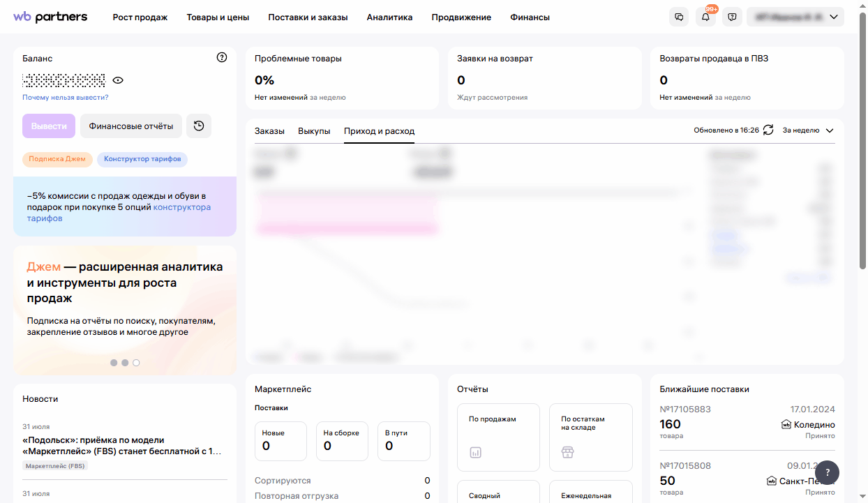Select the third banner carousel dot

[136, 363]
